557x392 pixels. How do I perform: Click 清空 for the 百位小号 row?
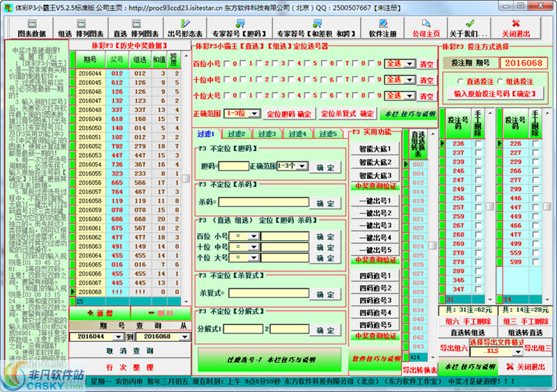coord(427,64)
